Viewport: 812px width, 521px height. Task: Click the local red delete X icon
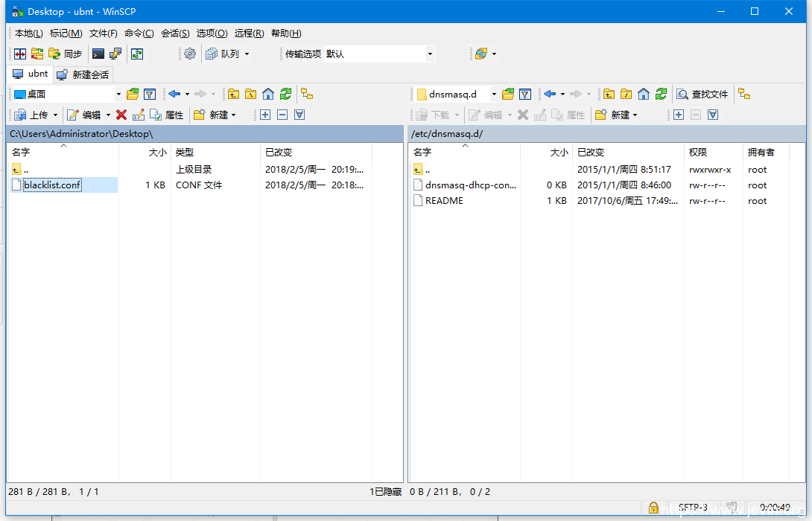pyautogui.click(x=121, y=115)
